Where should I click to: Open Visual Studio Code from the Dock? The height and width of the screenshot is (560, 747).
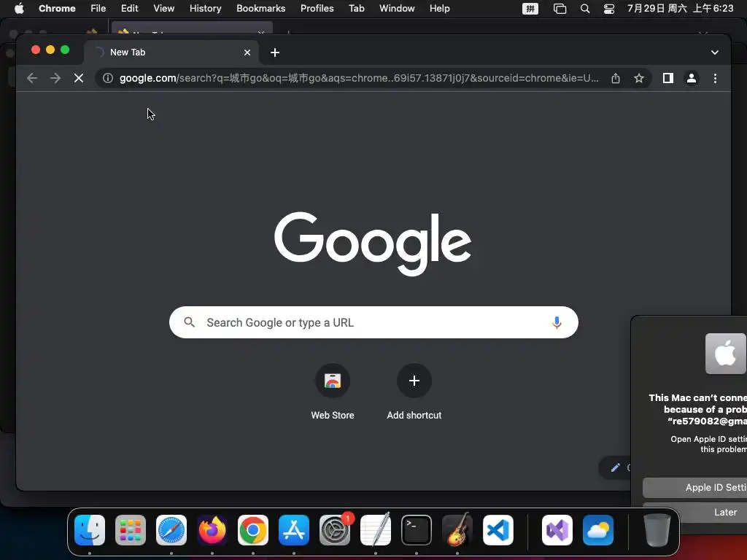tap(498, 530)
